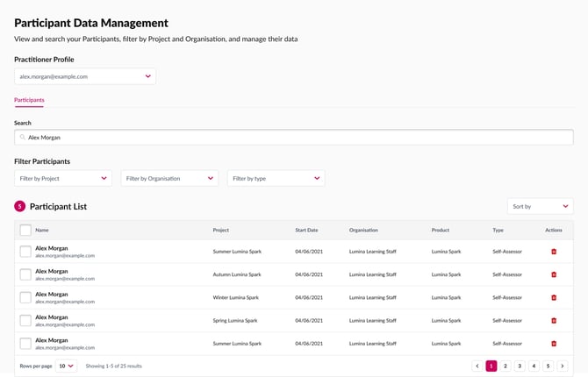Image resolution: width=588 pixels, height=377 pixels.
Task: Click Showing 1-5 of 25 results text
Action: [x=113, y=366]
